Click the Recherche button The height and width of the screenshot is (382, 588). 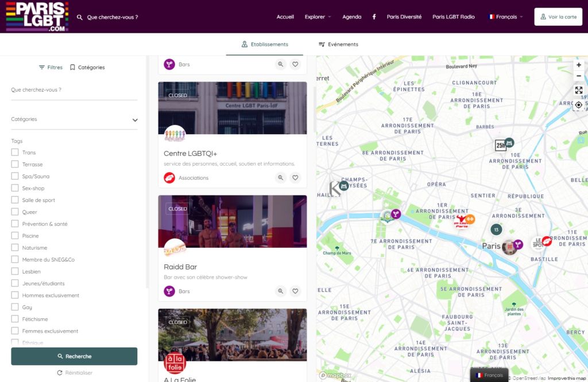coord(74,356)
